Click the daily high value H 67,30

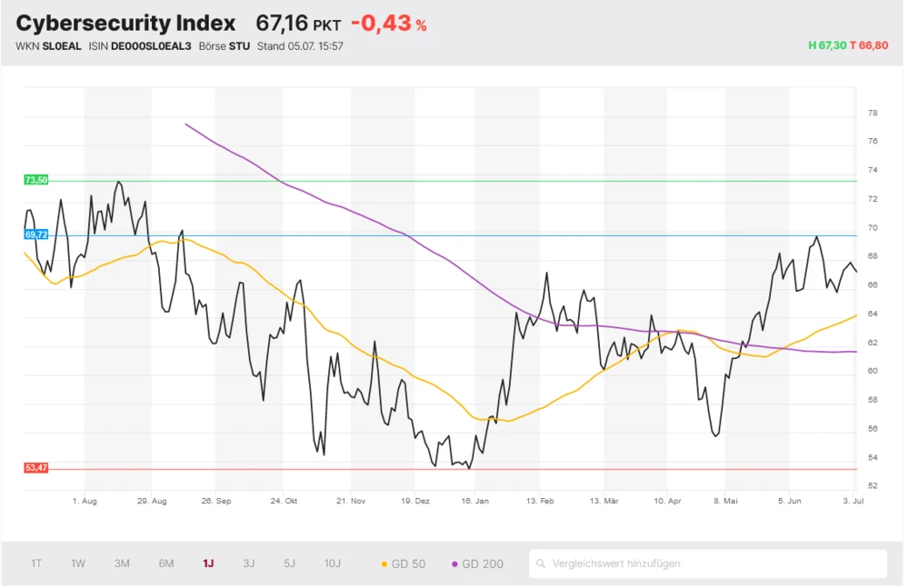pos(826,45)
